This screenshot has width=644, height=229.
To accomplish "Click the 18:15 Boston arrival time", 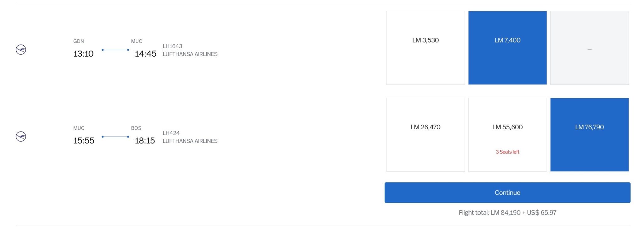I will coord(145,141).
